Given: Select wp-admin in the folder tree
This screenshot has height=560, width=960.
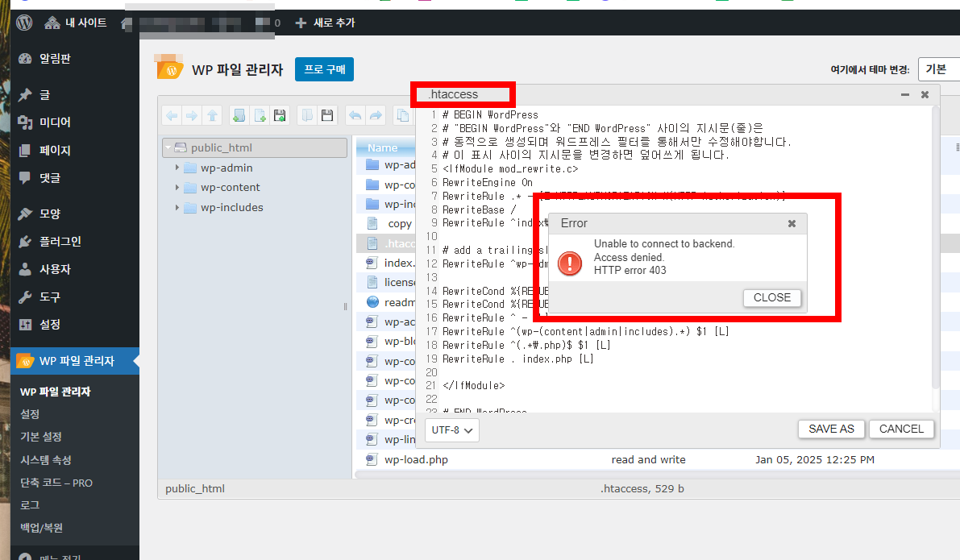Looking at the screenshot, I should [226, 168].
